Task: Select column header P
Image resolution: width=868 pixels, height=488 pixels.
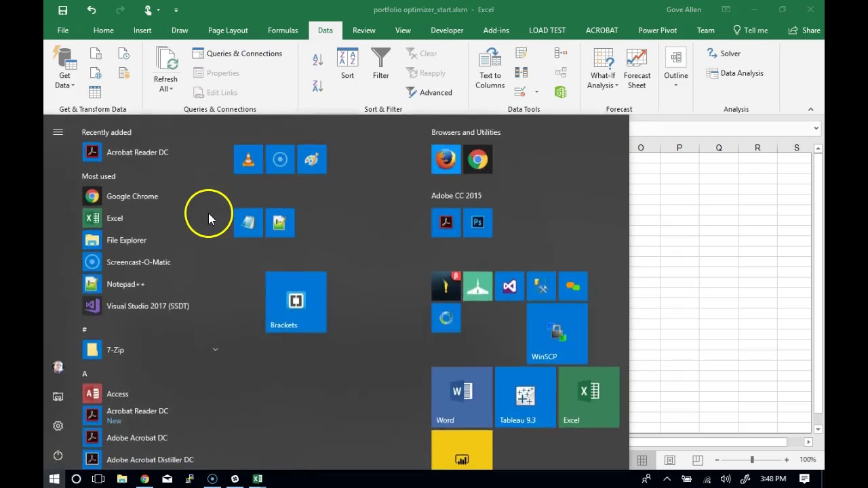Action: pyautogui.click(x=679, y=148)
